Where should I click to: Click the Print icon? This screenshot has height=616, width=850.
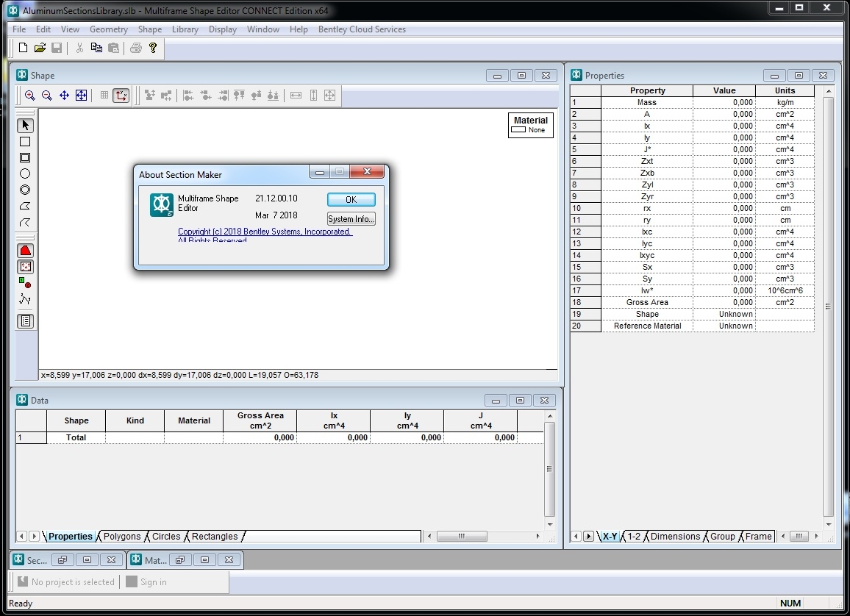pyautogui.click(x=136, y=48)
